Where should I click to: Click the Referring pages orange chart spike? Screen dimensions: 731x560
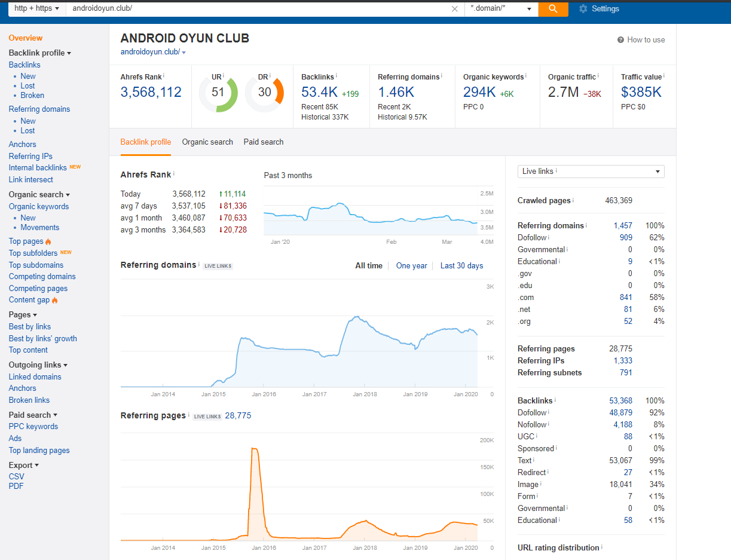pyautogui.click(x=255, y=478)
